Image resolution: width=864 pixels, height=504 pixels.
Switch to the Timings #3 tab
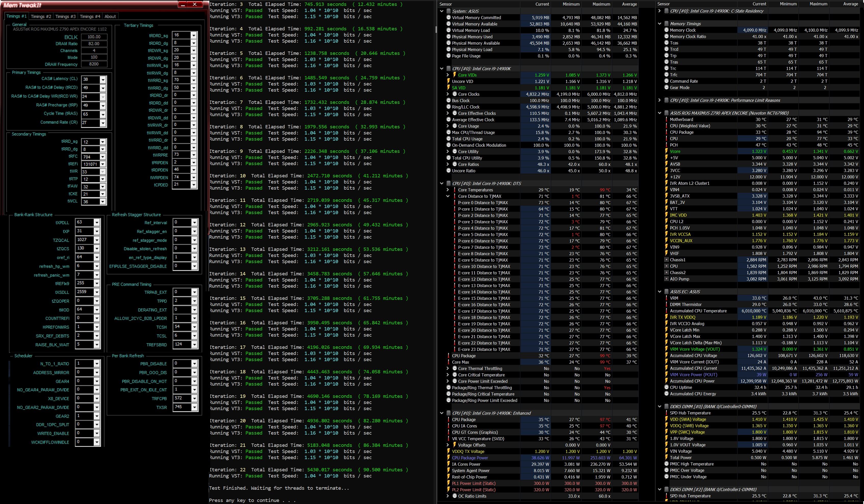click(x=65, y=16)
